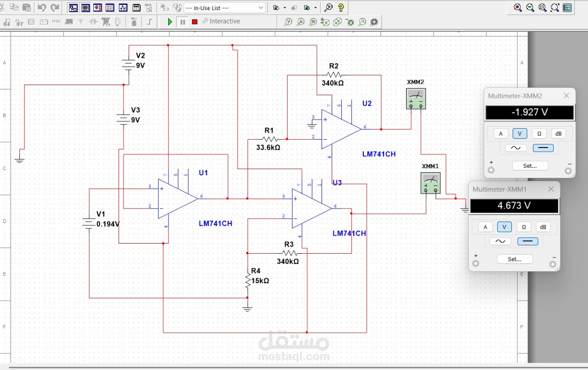The width and height of the screenshot is (588, 370).
Task: Open probe settings gear icon
Action: (x=374, y=22)
